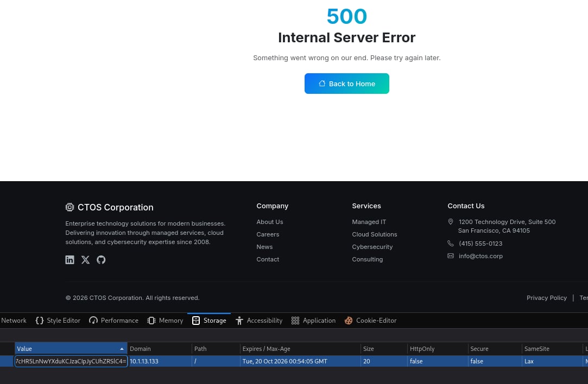
Task: Open the LinkedIn social icon in footer
Action: pos(69,260)
